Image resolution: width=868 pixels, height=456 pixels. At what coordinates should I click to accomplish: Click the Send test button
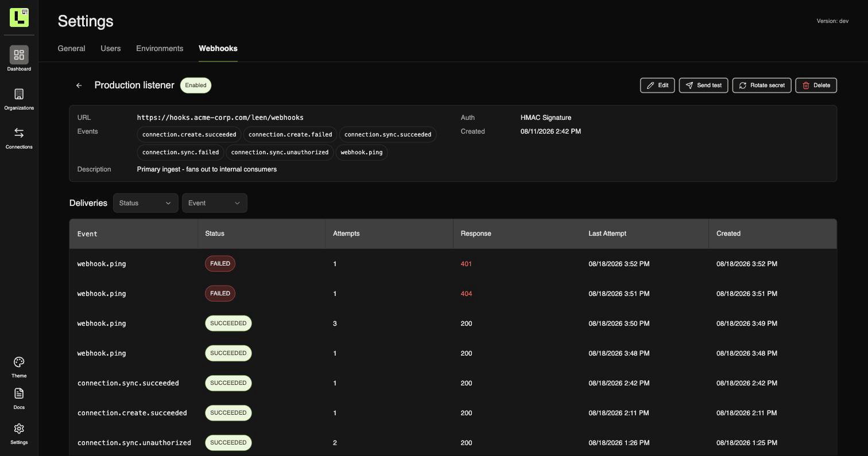pos(703,85)
